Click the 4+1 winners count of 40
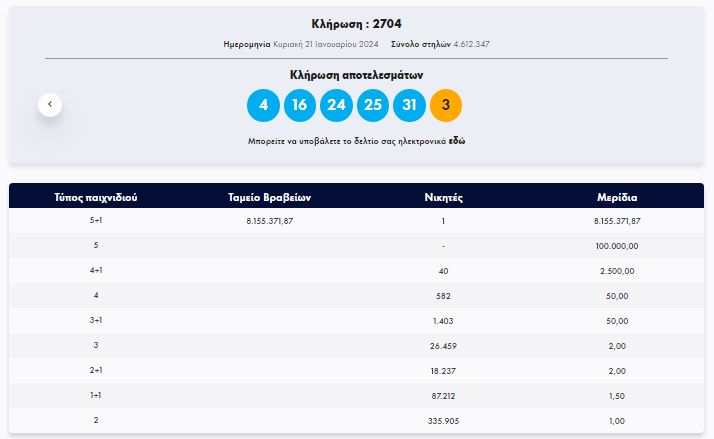The width and height of the screenshot is (714, 439). (443, 271)
